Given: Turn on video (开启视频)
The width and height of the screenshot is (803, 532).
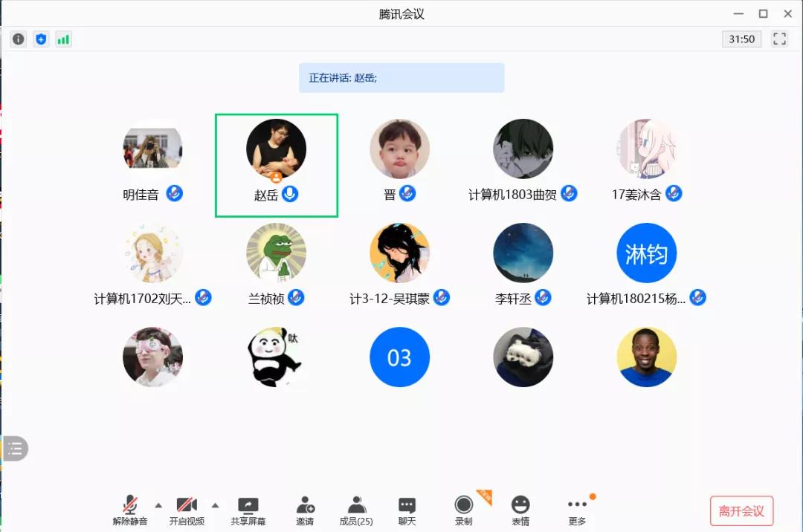Looking at the screenshot, I should coord(187,509).
